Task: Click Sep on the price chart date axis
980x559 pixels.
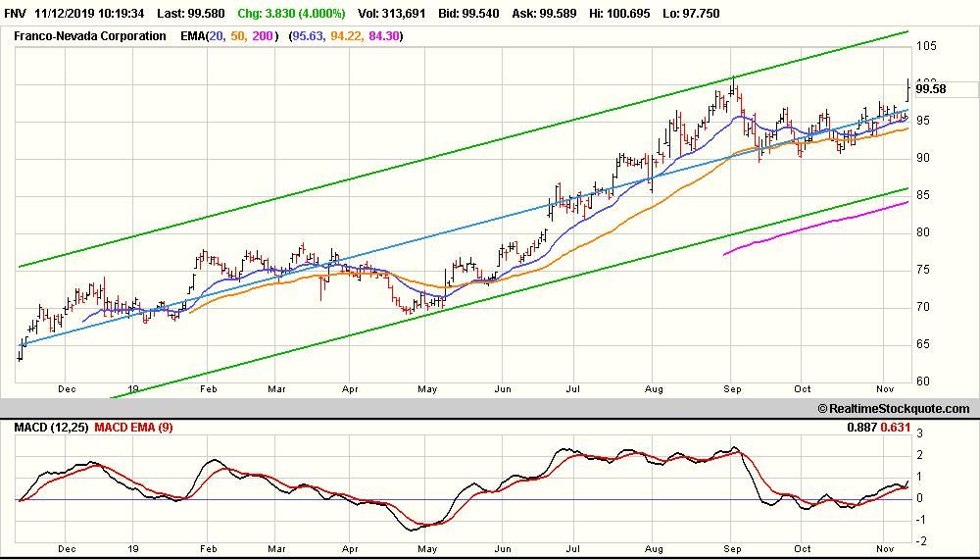Action: click(x=732, y=389)
